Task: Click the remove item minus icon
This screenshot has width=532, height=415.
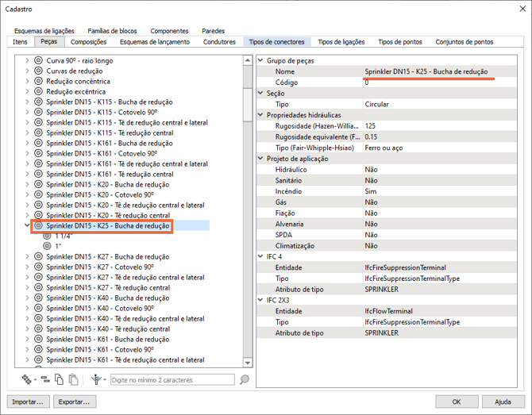Action: (45, 380)
